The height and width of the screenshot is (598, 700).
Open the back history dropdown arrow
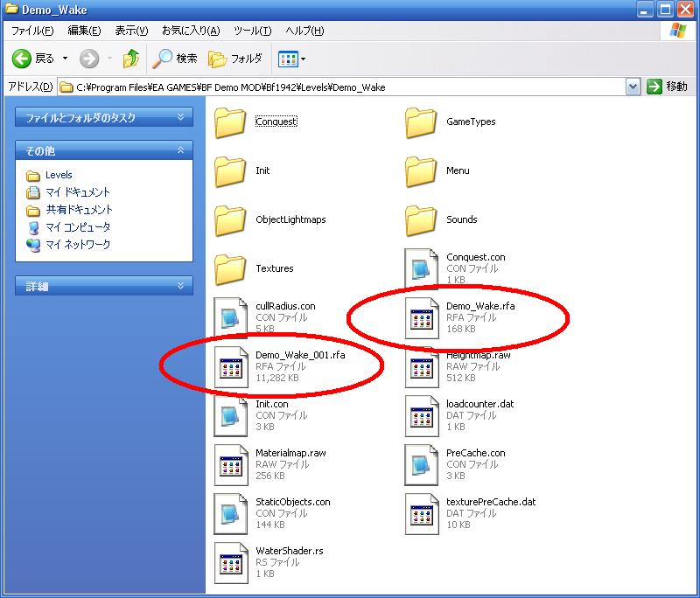click(x=65, y=59)
